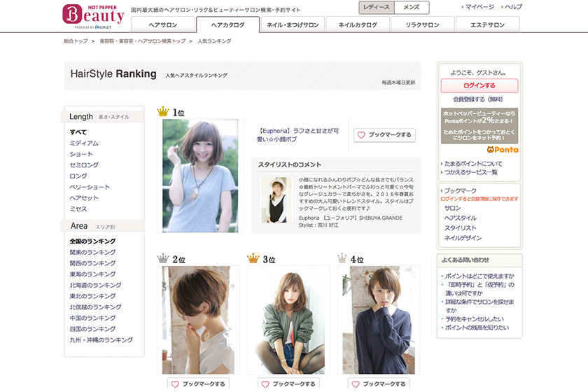This screenshot has width=588, height=392.
Task: Click the gold crown icon beside 1位
Action: (x=162, y=112)
